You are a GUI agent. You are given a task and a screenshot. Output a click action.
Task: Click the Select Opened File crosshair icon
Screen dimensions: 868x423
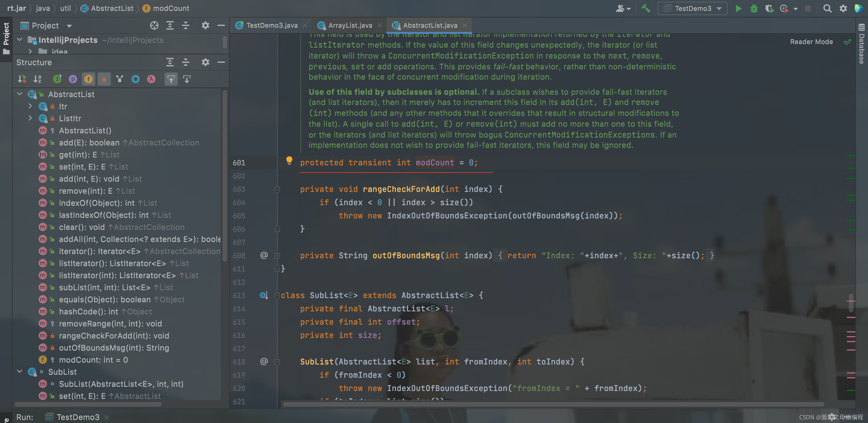(x=154, y=26)
